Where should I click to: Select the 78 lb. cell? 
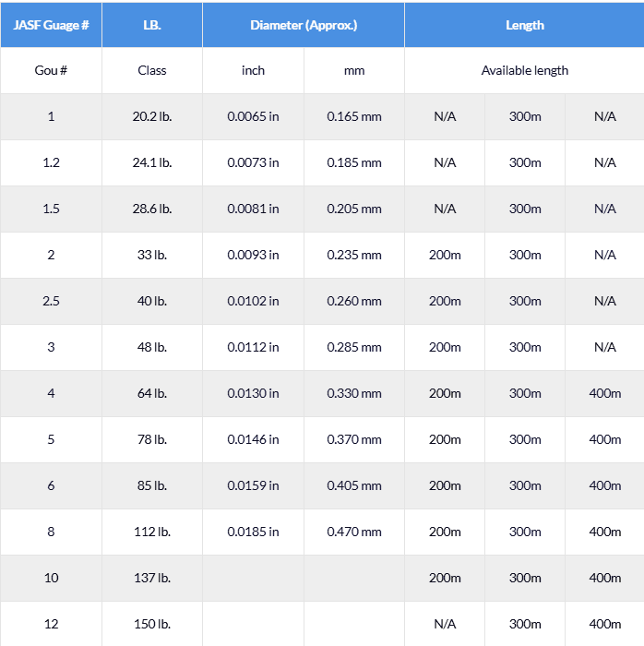[152, 439]
